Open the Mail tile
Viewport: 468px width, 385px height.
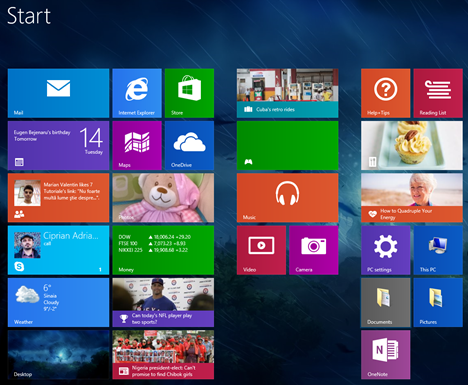pyautogui.click(x=58, y=93)
